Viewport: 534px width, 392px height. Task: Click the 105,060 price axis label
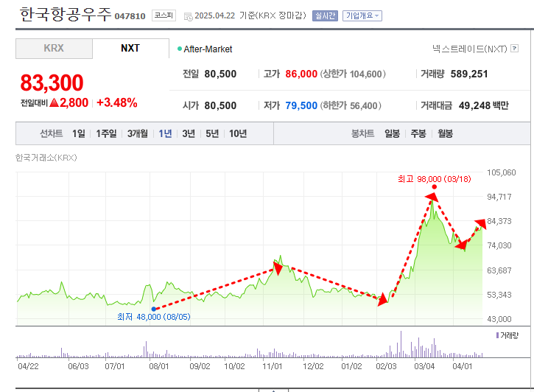[x=502, y=172]
